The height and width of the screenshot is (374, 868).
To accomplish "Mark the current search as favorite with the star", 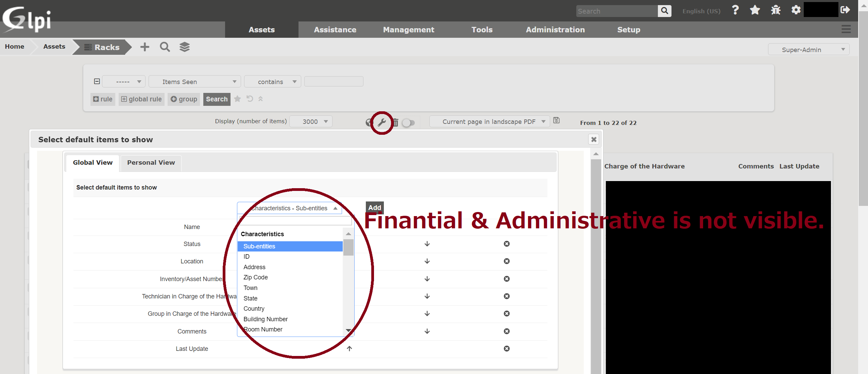I will click(x=237, y=99).
